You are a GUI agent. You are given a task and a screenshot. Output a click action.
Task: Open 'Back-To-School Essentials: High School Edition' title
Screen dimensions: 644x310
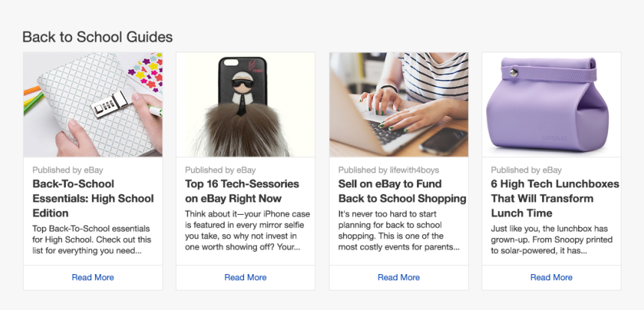(x=93, y=198)
